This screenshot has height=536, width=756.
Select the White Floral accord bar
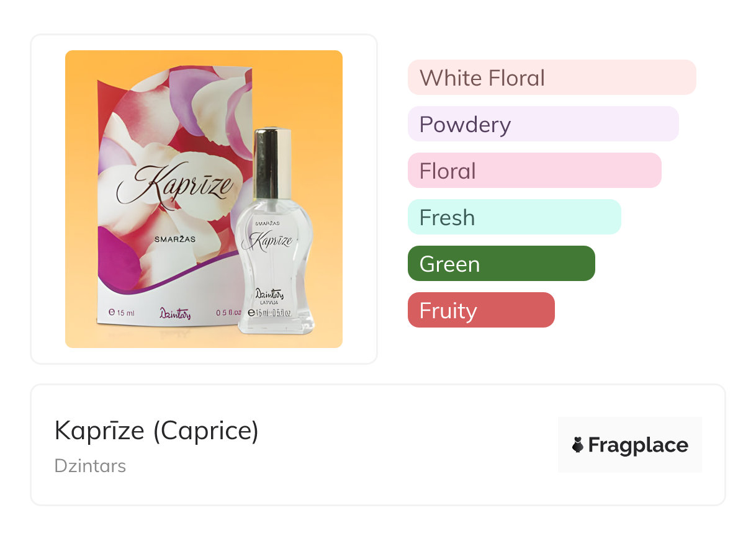click(551, 78)
